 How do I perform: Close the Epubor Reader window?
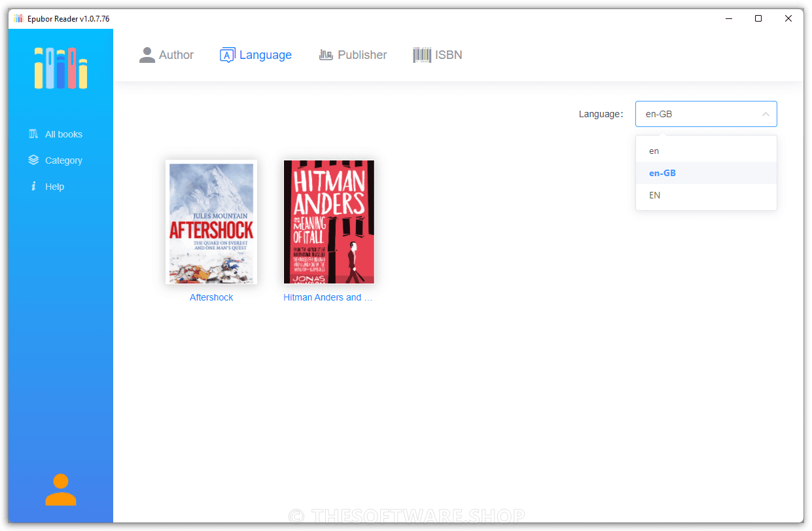pyautogui.click(x=788, y=19)
